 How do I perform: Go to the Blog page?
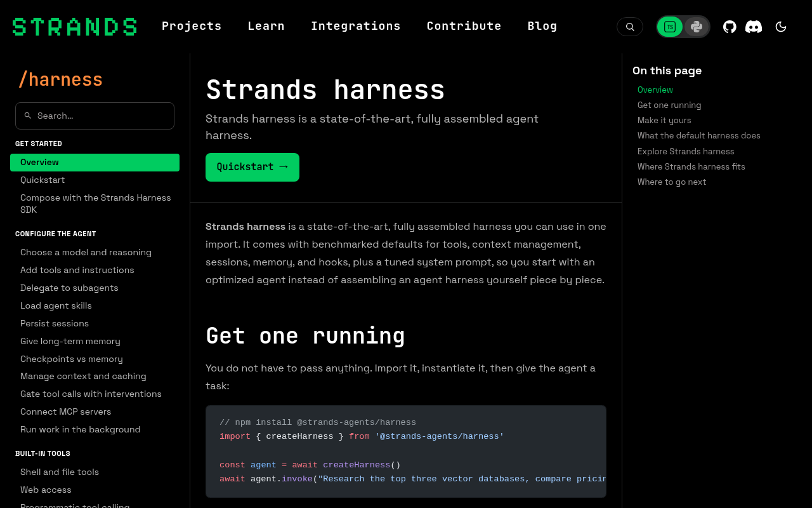point(542,26)
